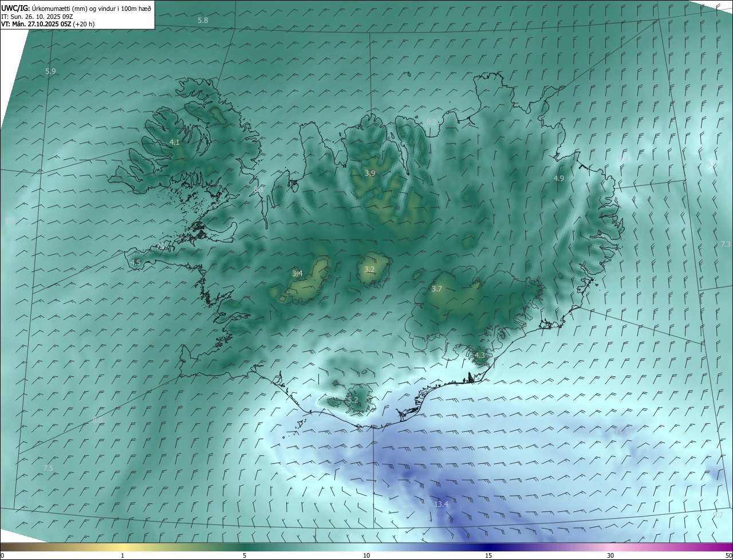This screenshot has height=560, width=733.
Task: Click the colorbar tick label 1
Action: (123, 555)
